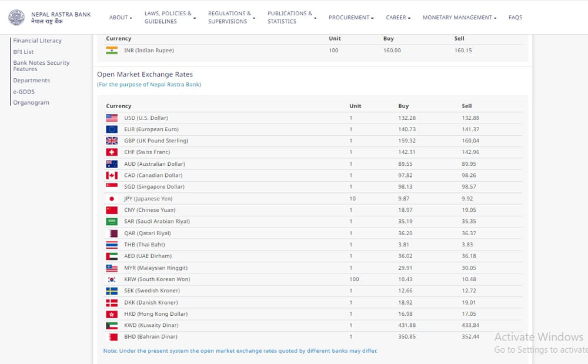588x364 pixels.
Task: Click the UK flag next to GBP
Action: 112,141
